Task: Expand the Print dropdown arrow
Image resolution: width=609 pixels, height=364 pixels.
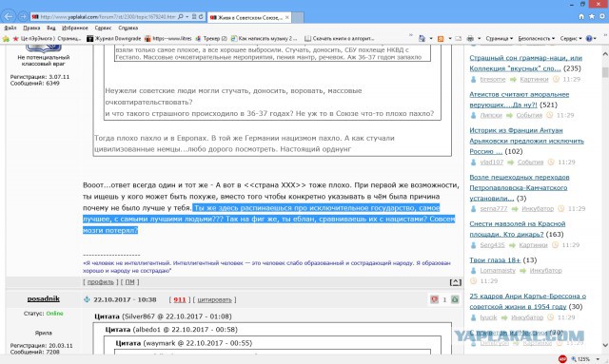Action: pyautogui.click(x=479, y=38)
